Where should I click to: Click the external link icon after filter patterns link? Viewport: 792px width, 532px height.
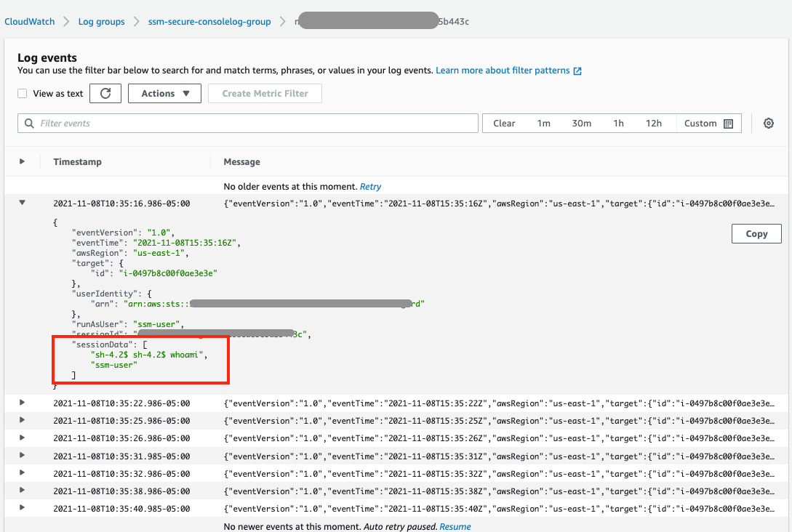coord(577,70)
